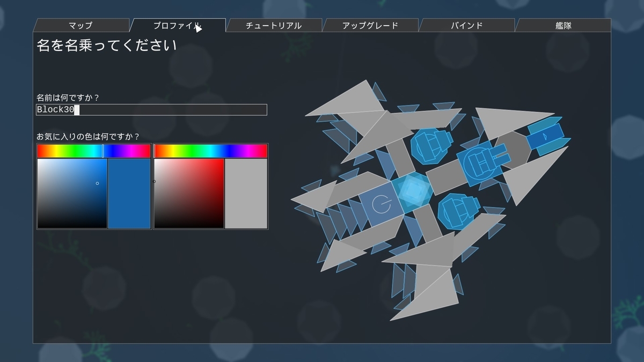644x362 pixels.
Task: Open the チュートリアル tab
Action: 274,25
